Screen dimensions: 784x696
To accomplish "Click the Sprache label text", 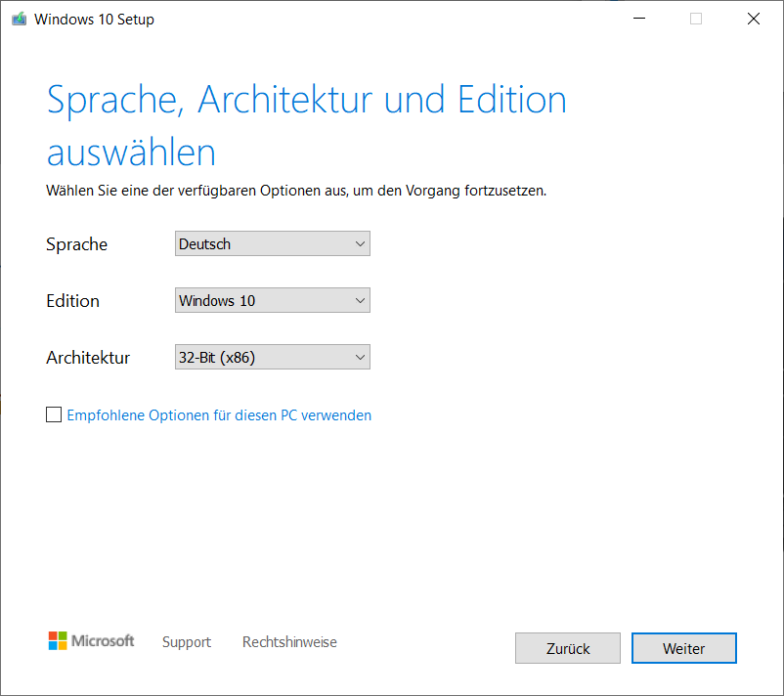I will point(76,244).
